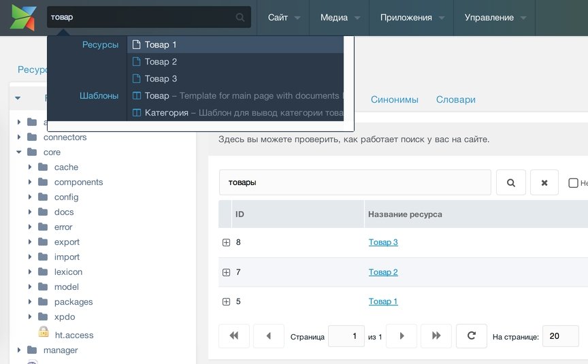Collapse the core folder
Viewport: 588px width, 364px height.
19,152
